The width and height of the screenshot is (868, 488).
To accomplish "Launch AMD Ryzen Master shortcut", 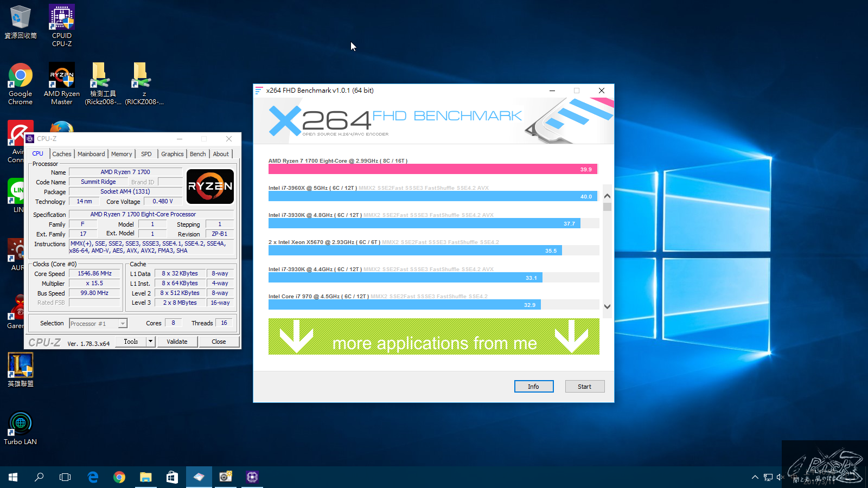I will click(62, 84).
